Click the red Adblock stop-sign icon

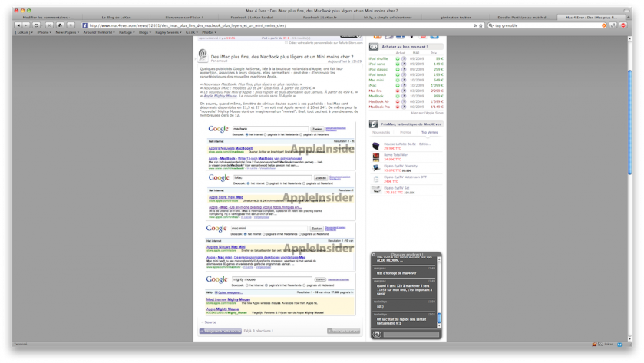pos(623,25)
